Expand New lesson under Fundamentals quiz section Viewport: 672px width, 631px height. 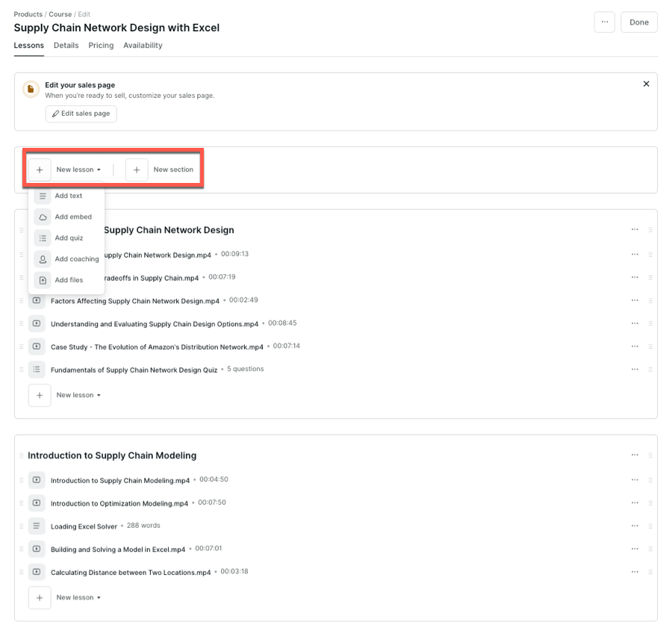[78, 395]
